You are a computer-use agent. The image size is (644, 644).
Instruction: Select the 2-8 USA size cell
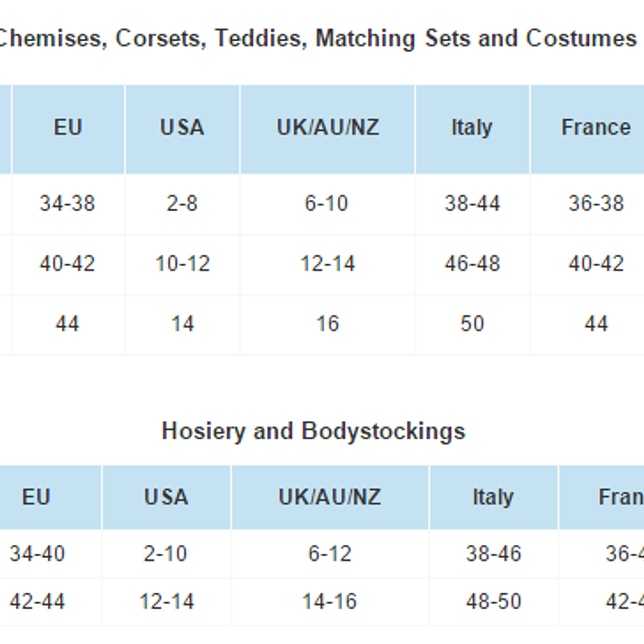pyautogui.click(x=182, y=204)
